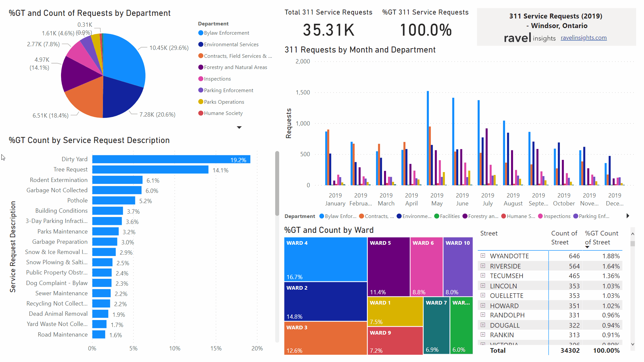Click the ravelinsights.com hyperlink
The height and width of the screenshot is (362, 644).
click(x=584, y=38)
